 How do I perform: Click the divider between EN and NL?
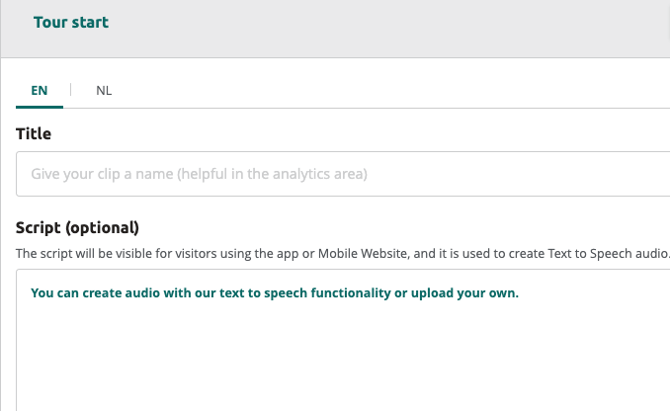[x=70, y=90]
